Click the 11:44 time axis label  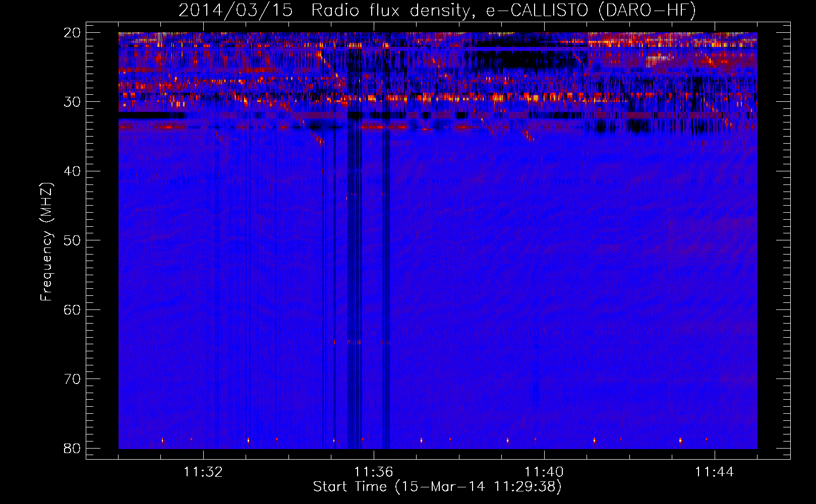[x=715, y=472]
